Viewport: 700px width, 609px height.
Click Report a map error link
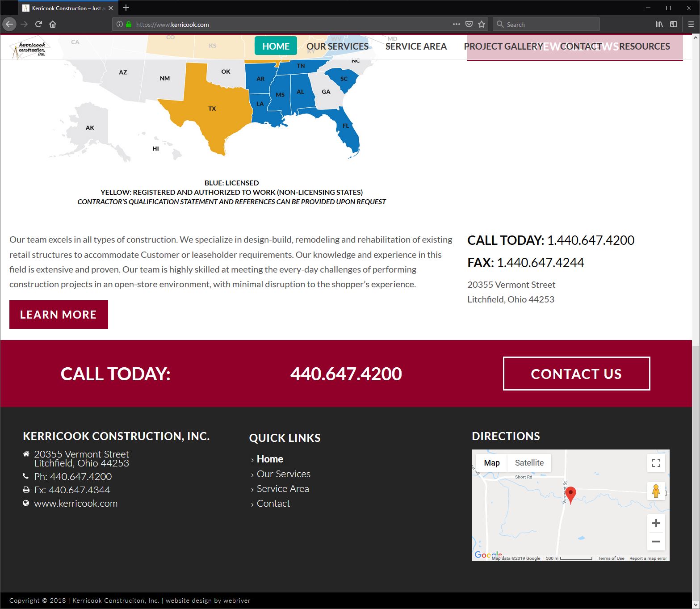[648, 558]
